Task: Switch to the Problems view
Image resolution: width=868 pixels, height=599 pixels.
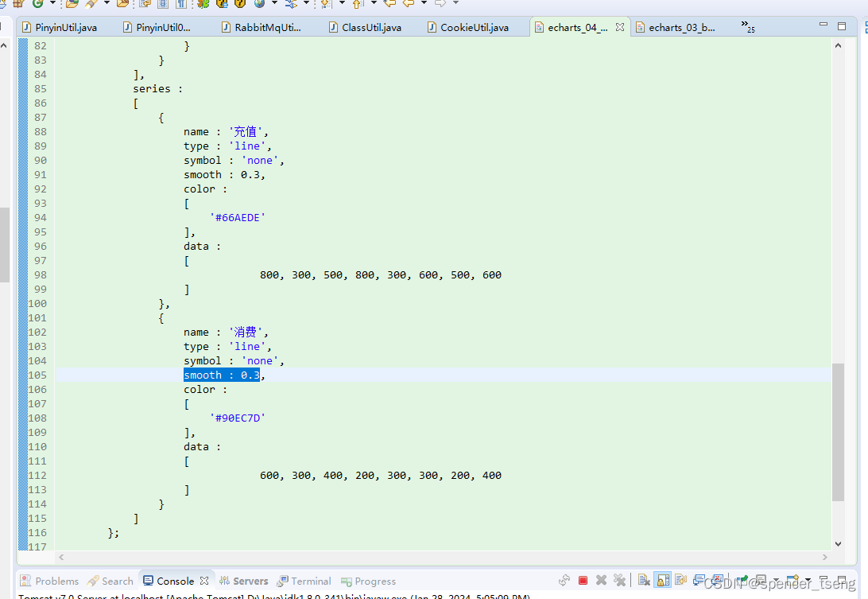Action: coord(49,581)
